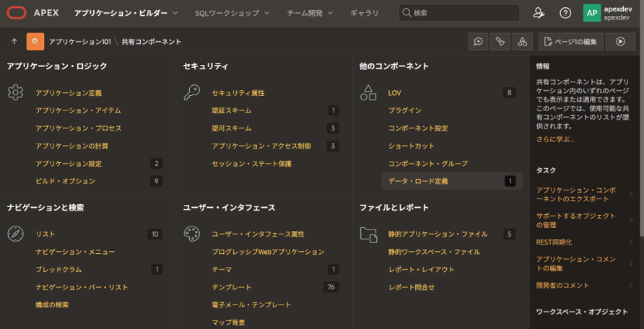Open the utilities wrench icon button
Image resolution: width=644 pixels, height=329 pixels.
(500, 41)
